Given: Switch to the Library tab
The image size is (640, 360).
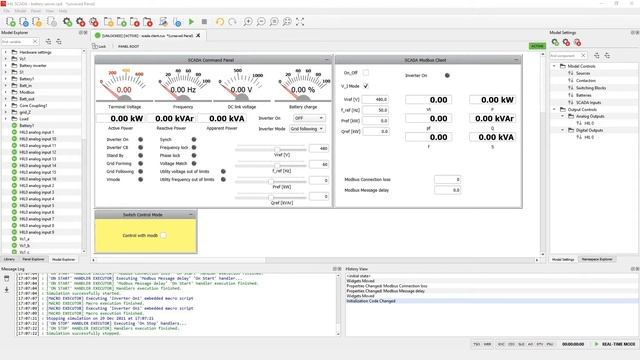Looking at the screenshot, I should pos(9,259).
